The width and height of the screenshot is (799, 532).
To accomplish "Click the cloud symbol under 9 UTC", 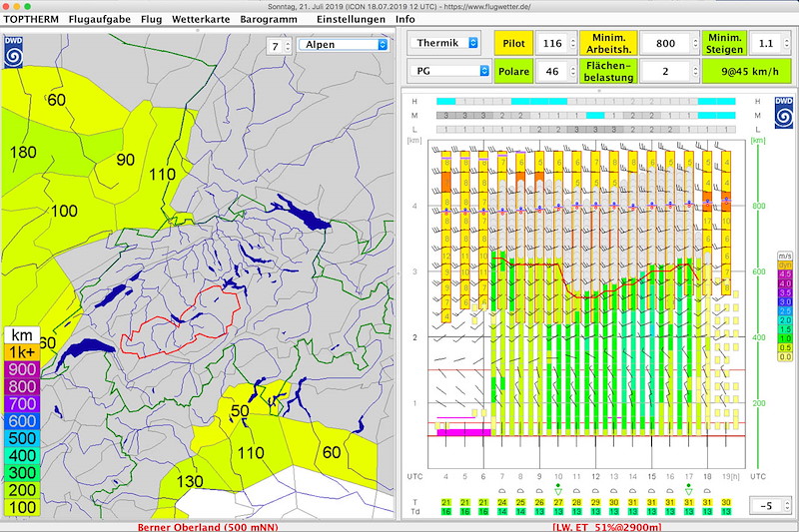I will (539, 491).
